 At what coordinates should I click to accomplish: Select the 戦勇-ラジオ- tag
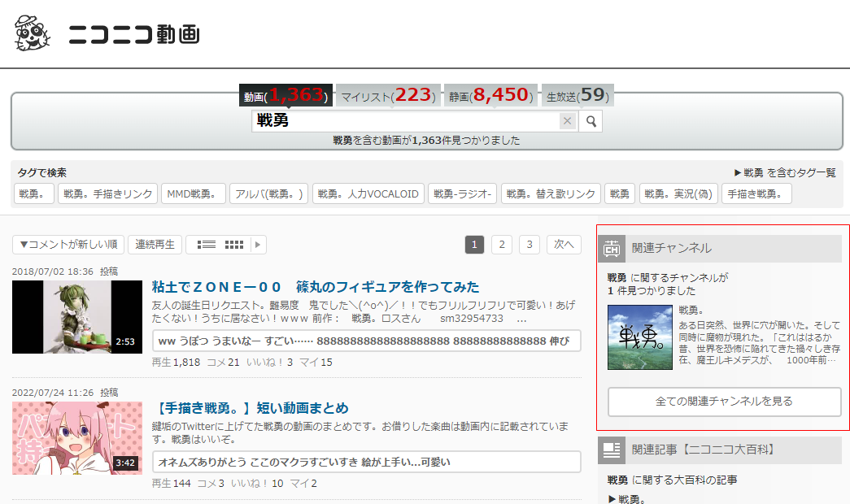coord(462,193)
